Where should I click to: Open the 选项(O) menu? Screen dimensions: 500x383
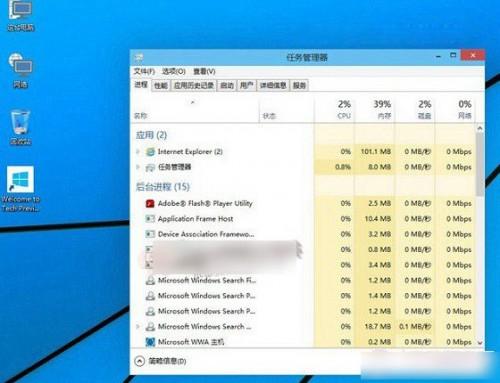[174, 71]
